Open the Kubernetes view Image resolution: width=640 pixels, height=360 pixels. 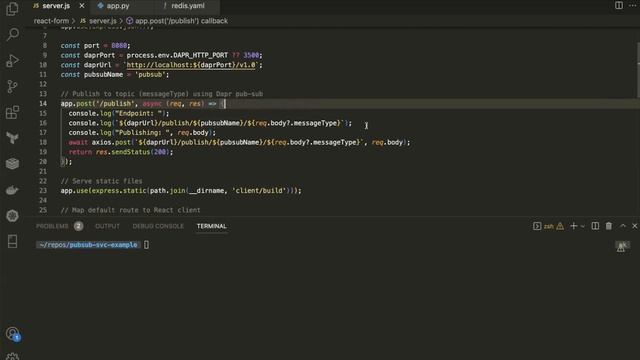coord(12,216)
